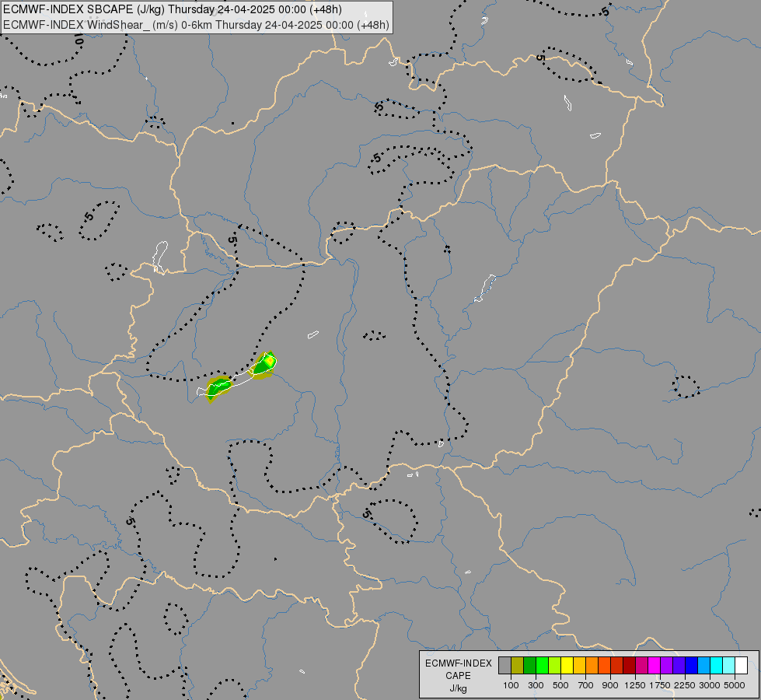
Task: Select the bright green swatch right of 300
Action: 542,666
